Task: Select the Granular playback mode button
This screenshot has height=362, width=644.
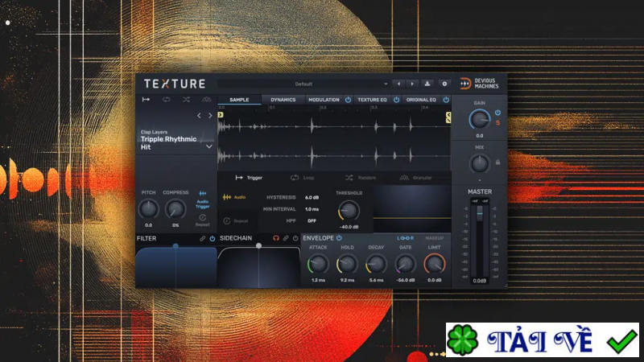Action: pos(415,178)
